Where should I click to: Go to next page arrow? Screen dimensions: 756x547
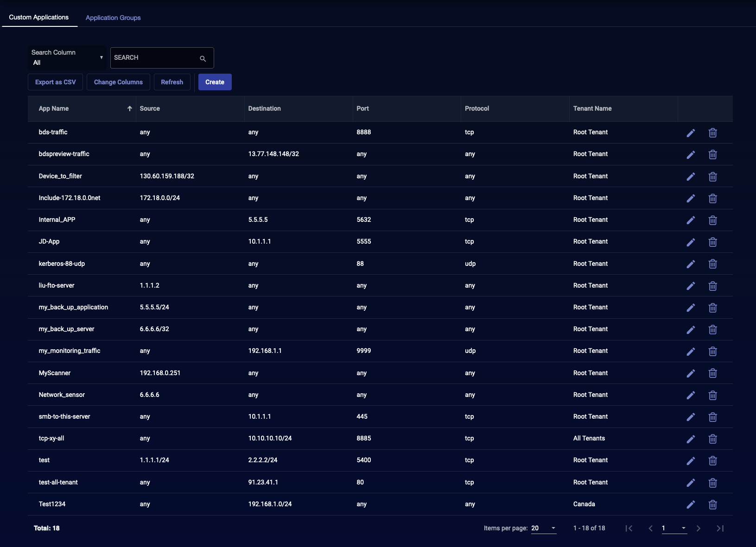(698, 528)
